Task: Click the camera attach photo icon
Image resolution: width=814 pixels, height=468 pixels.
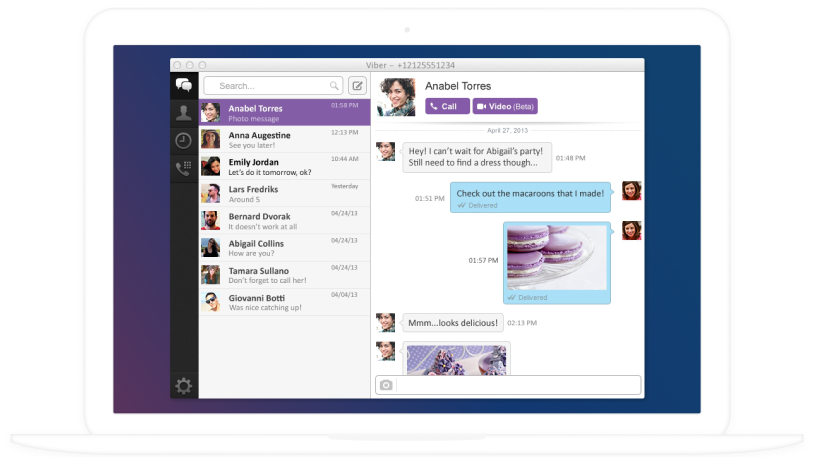Action: pyautogui.click(x=386, y=386)
